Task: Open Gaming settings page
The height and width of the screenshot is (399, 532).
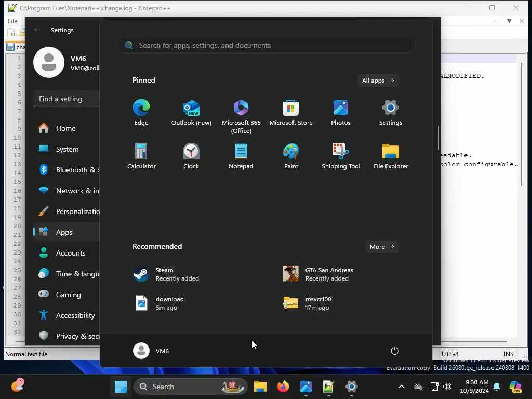Action: [x=66, y=295]
